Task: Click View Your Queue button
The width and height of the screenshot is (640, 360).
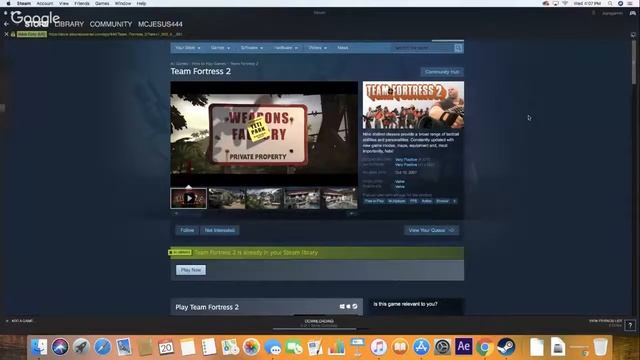Action: pyautogui.click(x=431, y=230)
